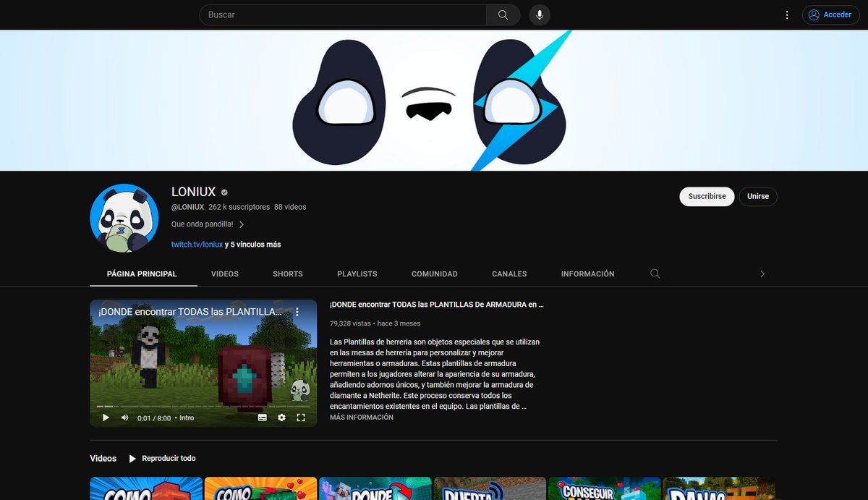Click the tabs next-arrow chevron

click(762, 274)
